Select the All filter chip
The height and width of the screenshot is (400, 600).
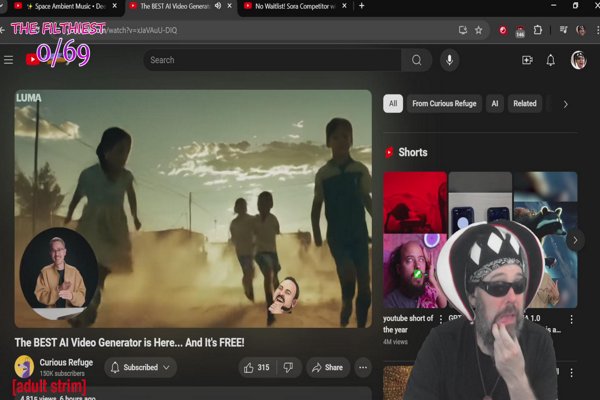(393, 104)
